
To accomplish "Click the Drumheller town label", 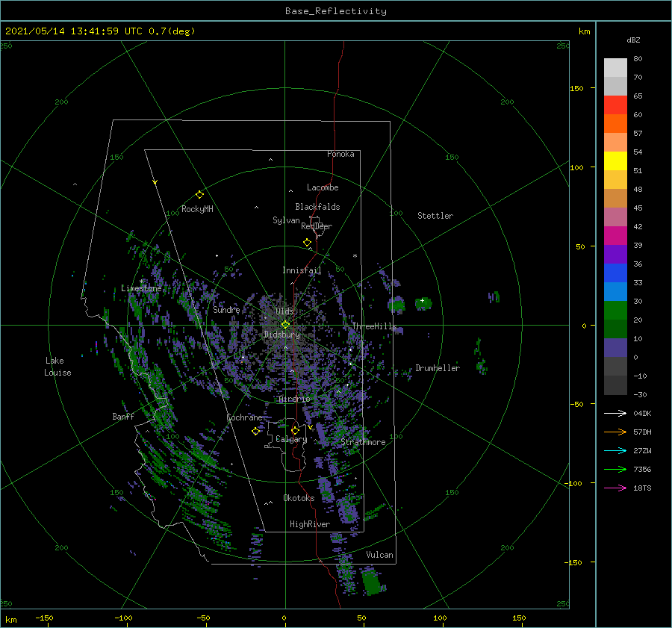I will 438,368.
